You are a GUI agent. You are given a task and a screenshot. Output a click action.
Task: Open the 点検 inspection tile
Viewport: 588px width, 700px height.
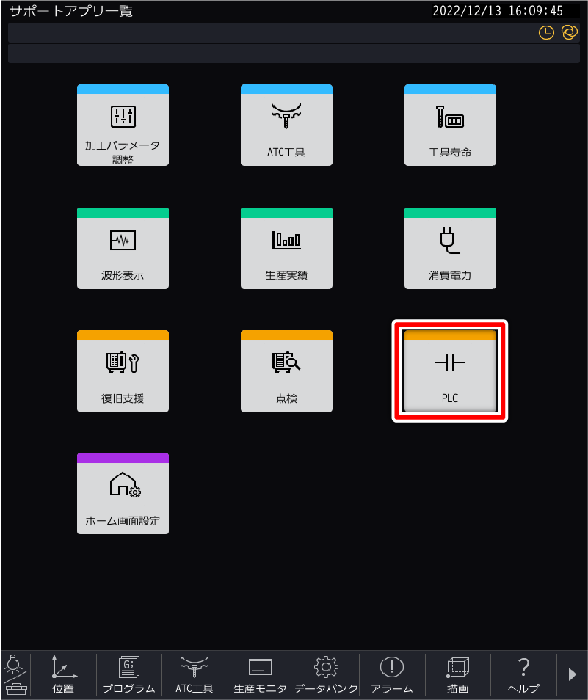pyautogui.click(x=286, y=371)
